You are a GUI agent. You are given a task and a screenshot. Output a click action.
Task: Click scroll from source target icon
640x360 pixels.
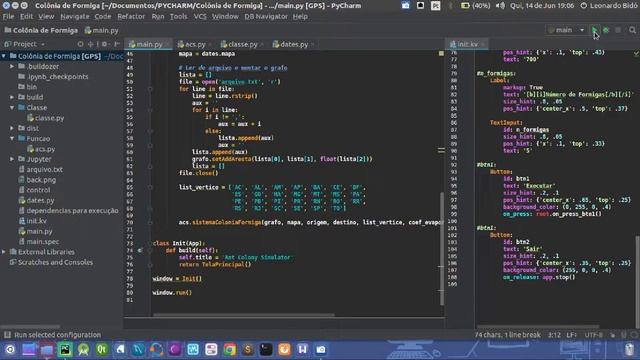tap(80, 44)
